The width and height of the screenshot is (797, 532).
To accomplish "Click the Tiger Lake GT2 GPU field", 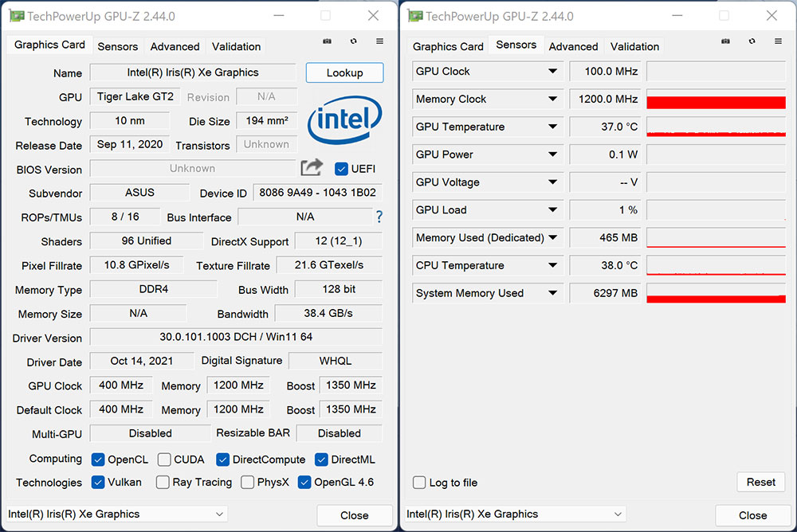I will pos(135,96).
